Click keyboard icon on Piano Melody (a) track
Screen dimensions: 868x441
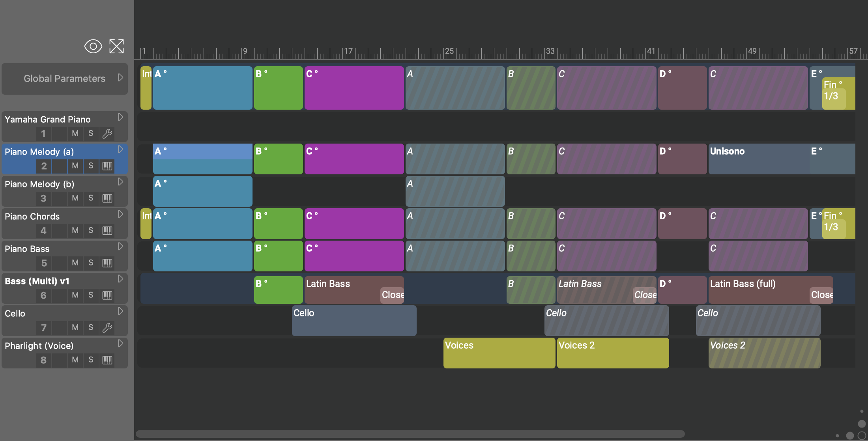click(x=107, y=166)
